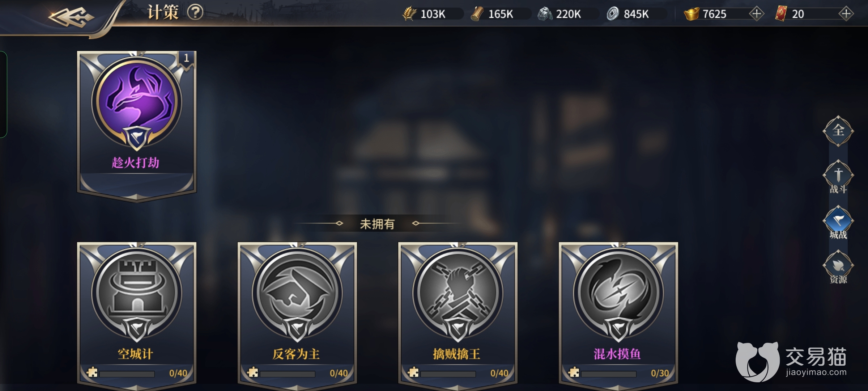Go back using the arrow emblem
This screenshot has width=868, height=391.
tap(71, 17)
